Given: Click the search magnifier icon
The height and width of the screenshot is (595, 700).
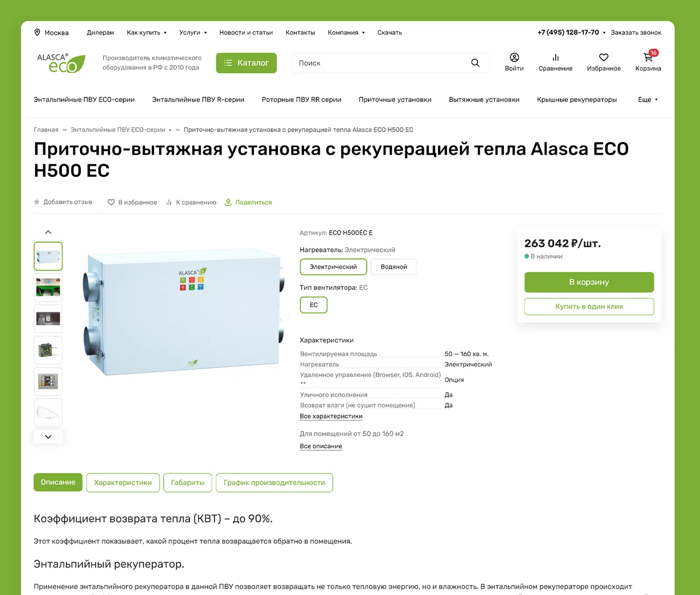Looking at the screenshot, I should click(x=476, y=63).
